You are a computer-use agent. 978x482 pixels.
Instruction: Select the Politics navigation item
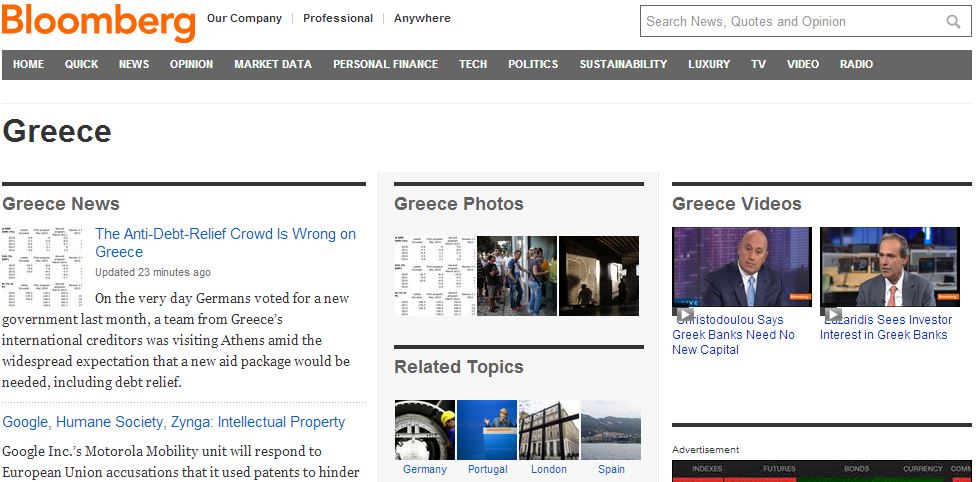click(x=533, y=64)
